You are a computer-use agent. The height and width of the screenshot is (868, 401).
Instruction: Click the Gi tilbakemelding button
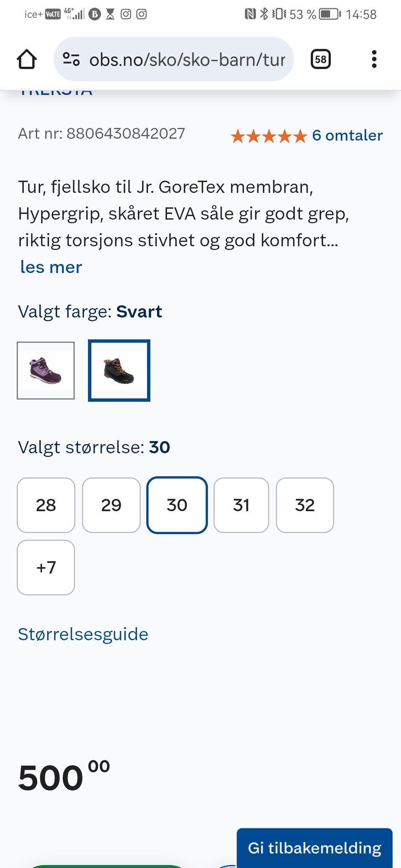[x=315, y=848]
